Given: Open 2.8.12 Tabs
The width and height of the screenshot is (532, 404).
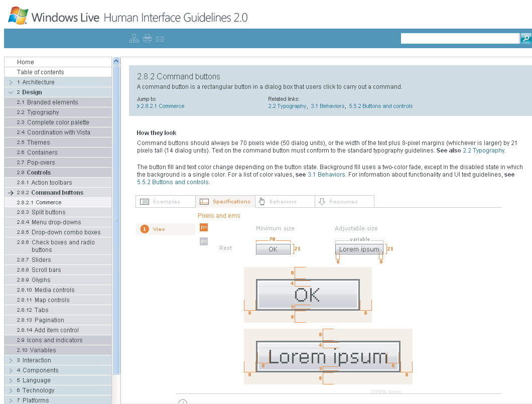Looking at the screenshot, I should point(58,310).
